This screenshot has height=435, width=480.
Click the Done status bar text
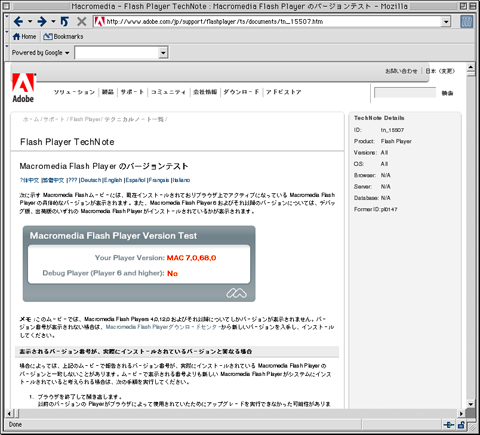point(15,425)
